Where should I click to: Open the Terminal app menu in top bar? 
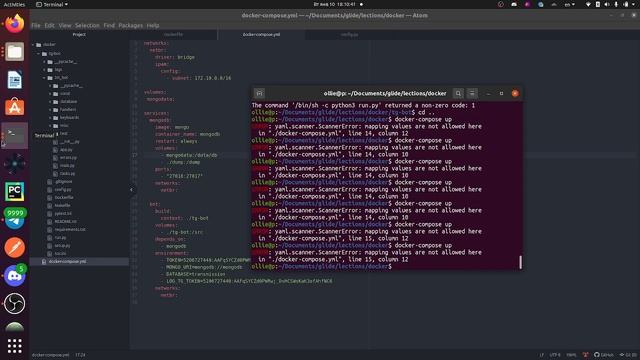tap(52, 4)
